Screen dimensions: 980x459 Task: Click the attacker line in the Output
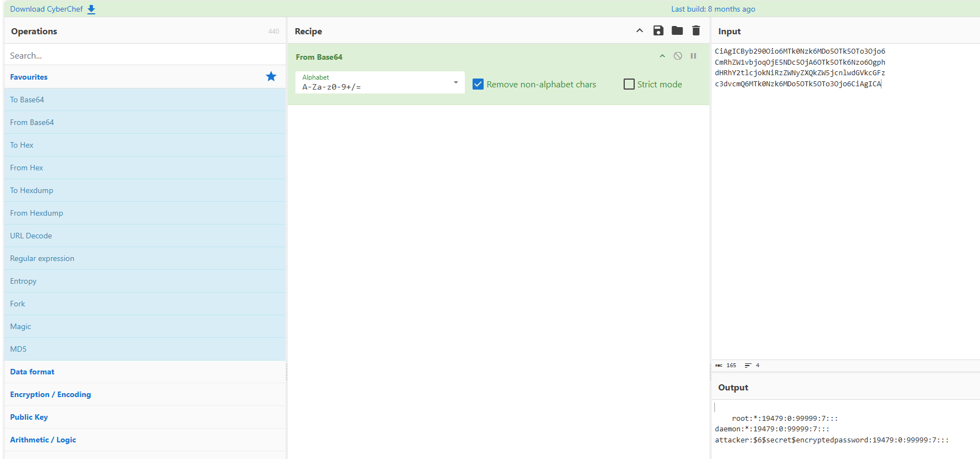click(x=832, y=440)
